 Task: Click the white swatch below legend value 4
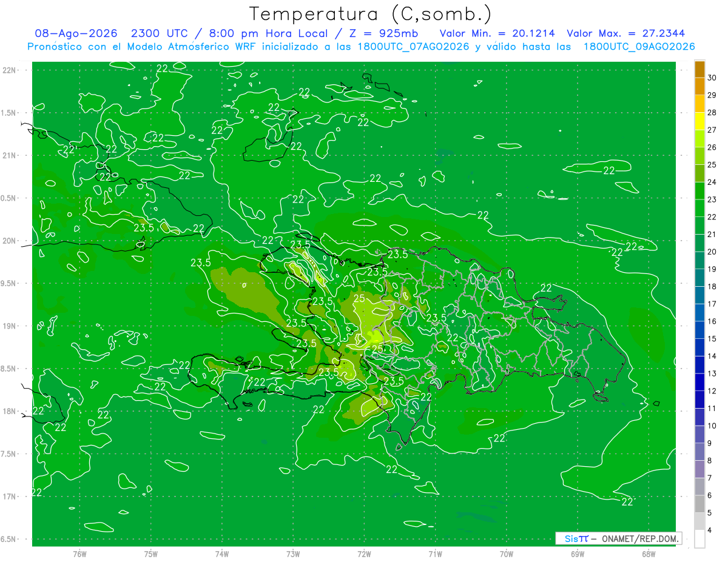pos(699,539)
